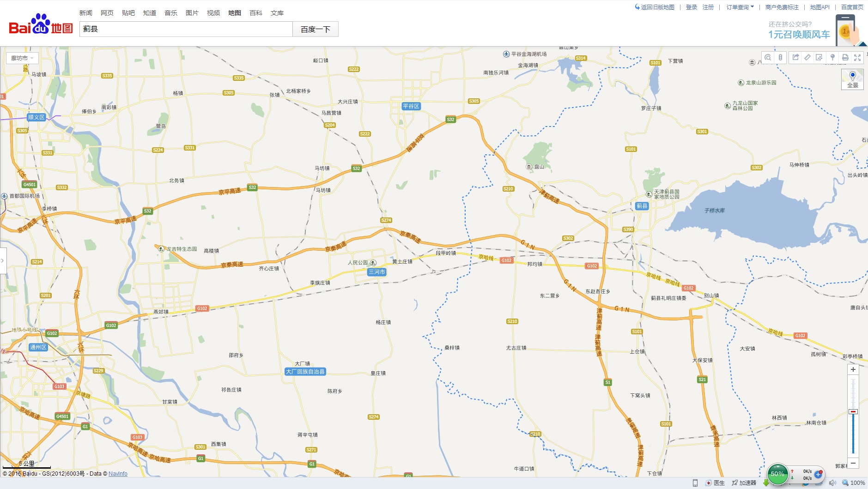
Task: Click the zoom level slider track
Action: 853,416
